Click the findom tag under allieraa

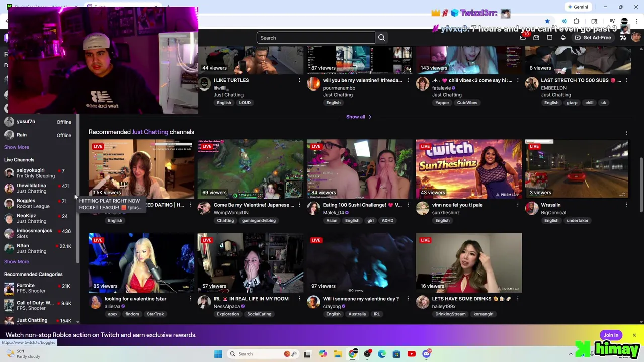(132, 314)
